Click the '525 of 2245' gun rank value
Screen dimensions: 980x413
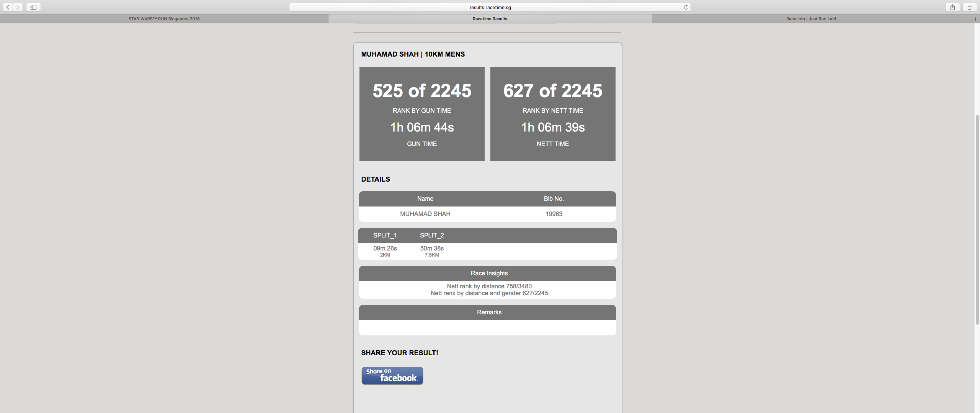coord(422,91)
